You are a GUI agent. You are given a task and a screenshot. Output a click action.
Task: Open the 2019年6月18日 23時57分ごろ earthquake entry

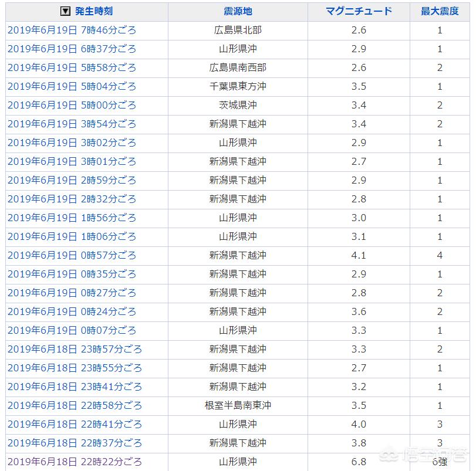point(75,350)
